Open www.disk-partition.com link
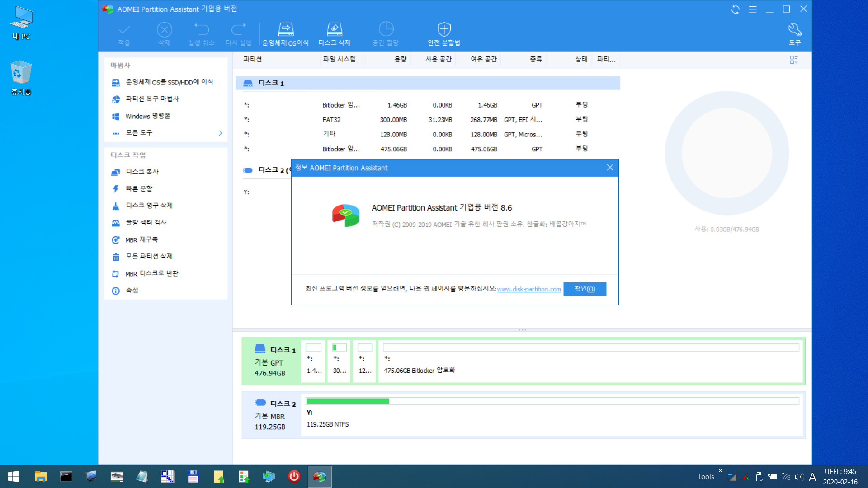 point(529,289)
